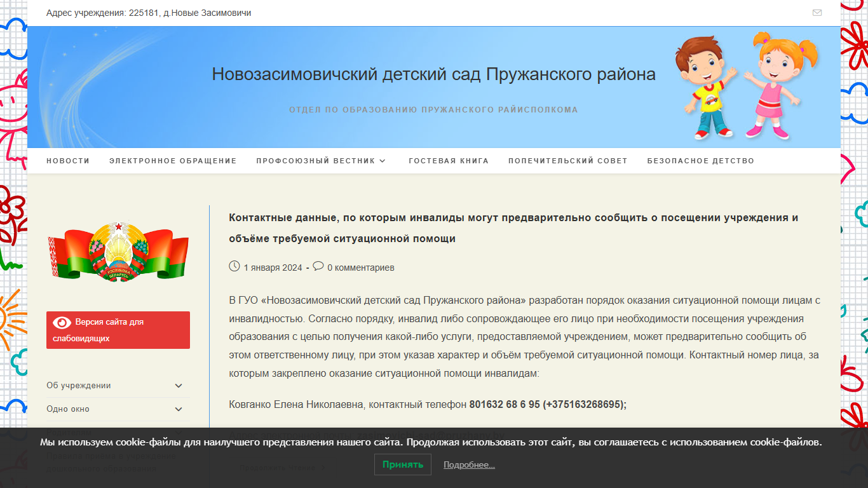Viewport: 868px width, 488px height.
Task: Open Безопасное детство menu item
Action: [701, 161]
